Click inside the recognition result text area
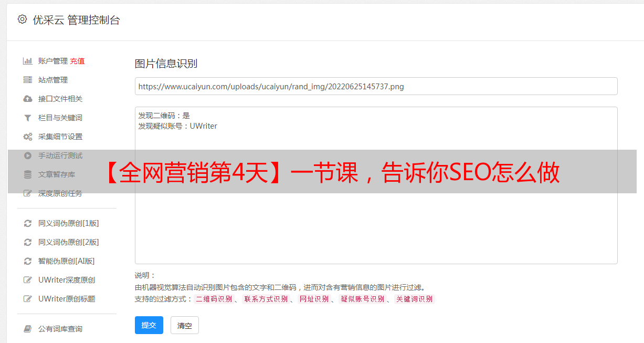The height and width of the screenshot is (343, 644). pos(376,185)
